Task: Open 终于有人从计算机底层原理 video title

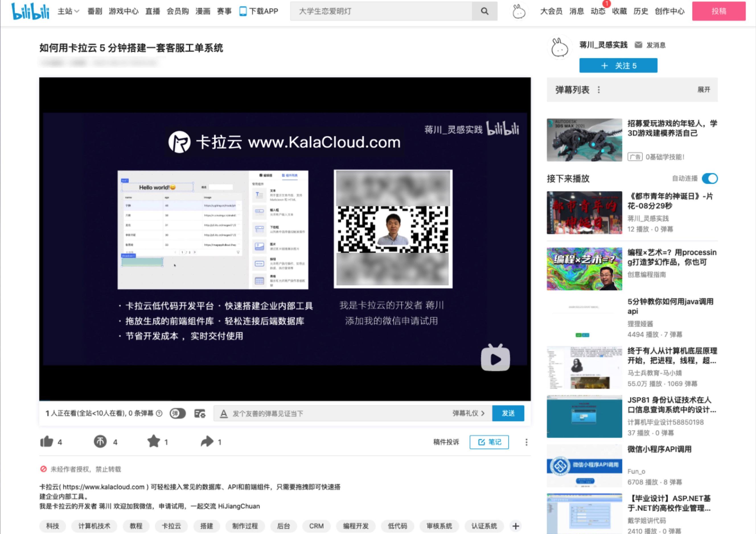Action: click(x=672, y=356)
